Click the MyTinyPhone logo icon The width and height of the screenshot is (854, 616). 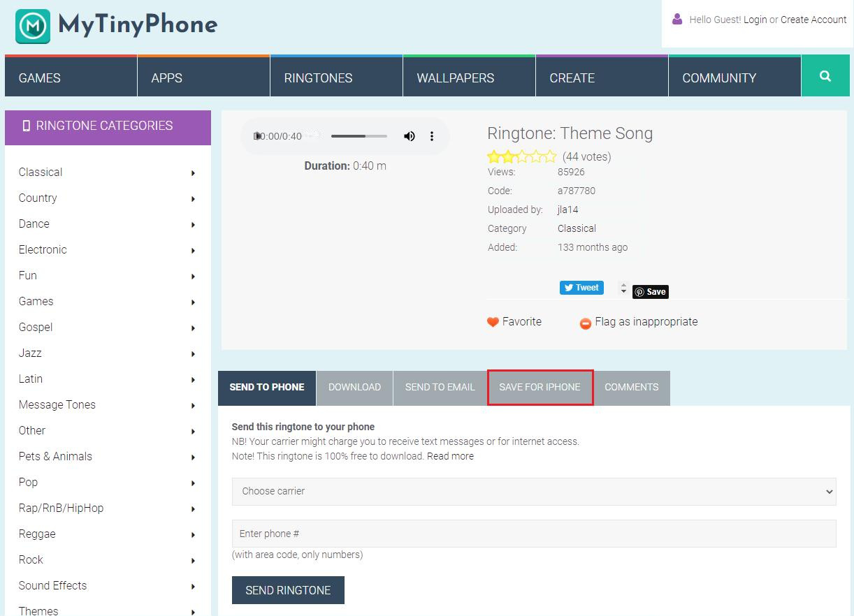[33, 27]
